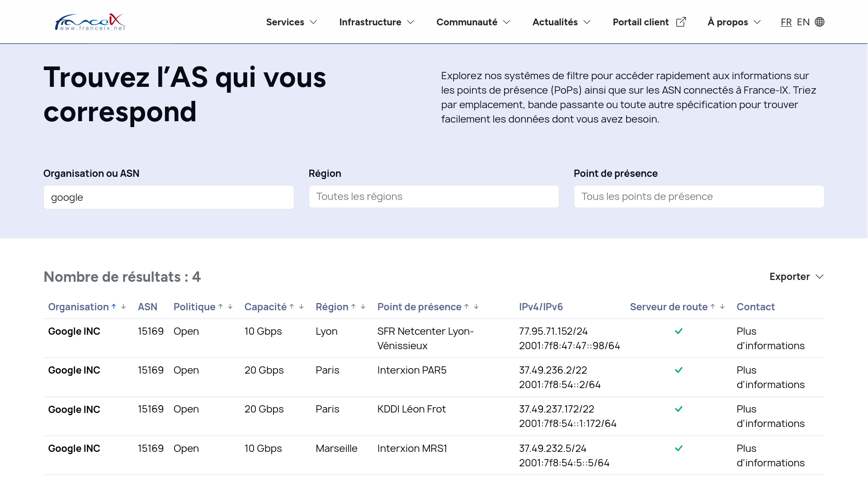This screenshot has height=498, width=868.
Task: Click Lyon region cell
Action: (x=326, y=331)
